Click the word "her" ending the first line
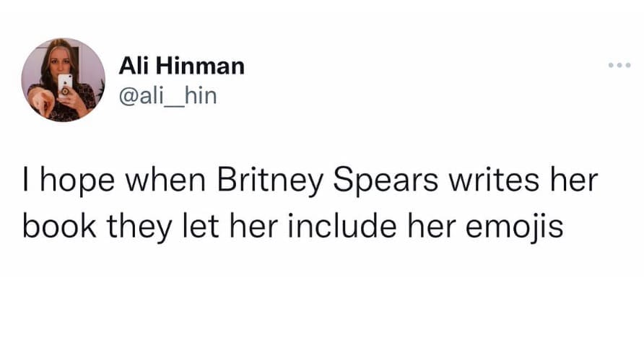Viewport: 644px width, 348px height. (x=573, y=182)
